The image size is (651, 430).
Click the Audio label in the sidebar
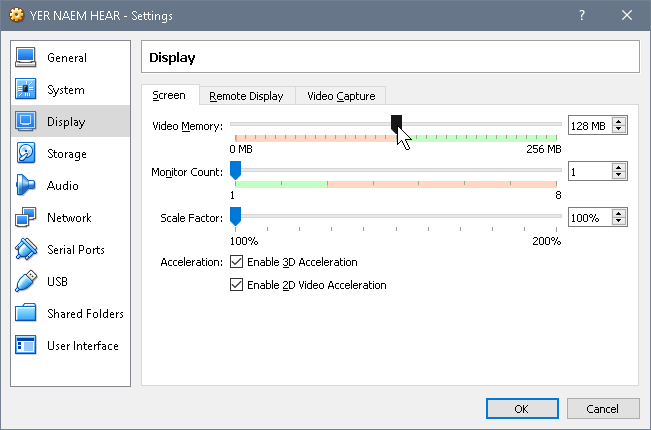62,186
